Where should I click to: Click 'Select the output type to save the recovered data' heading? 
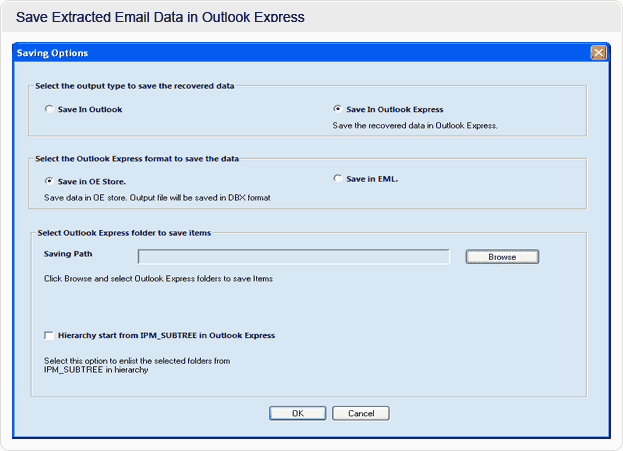(135, 86)
